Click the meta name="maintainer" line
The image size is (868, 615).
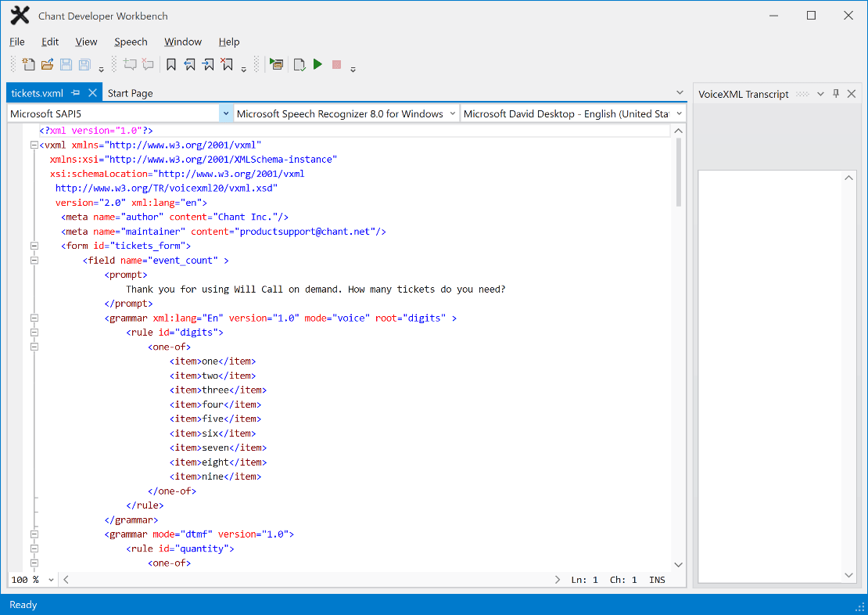click(224, 232)
